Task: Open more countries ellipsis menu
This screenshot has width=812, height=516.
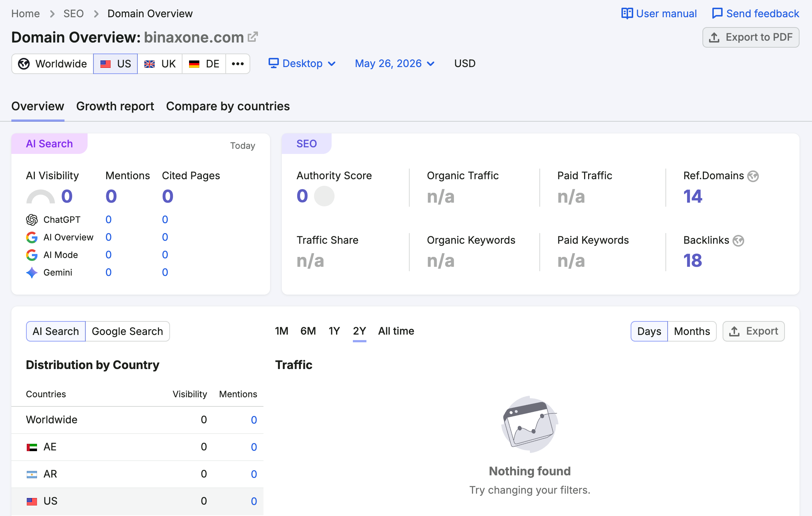Action: click(238, 64)
